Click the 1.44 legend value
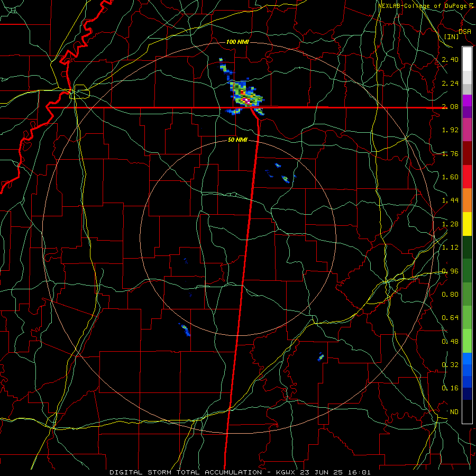This screenshot has height=476, width=476. [x=450, y=200]
